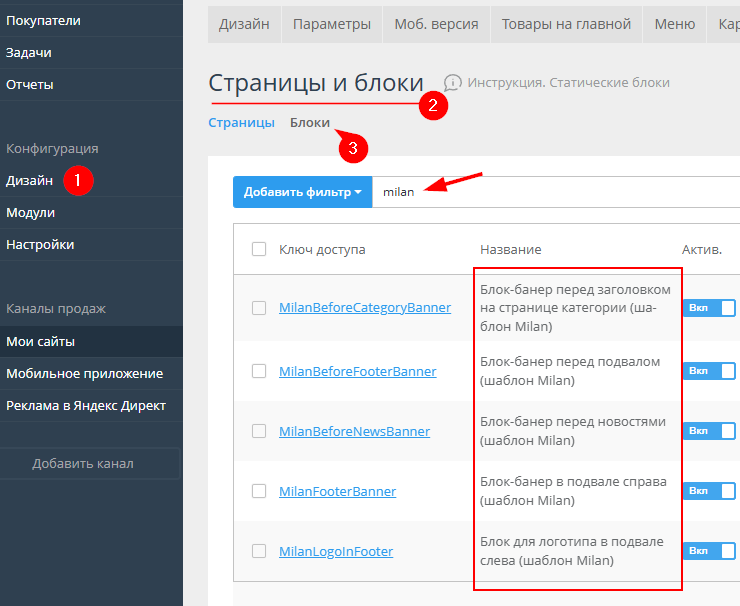
Task: Tick the select-all checkbox in table header
Action: point(259,249)
